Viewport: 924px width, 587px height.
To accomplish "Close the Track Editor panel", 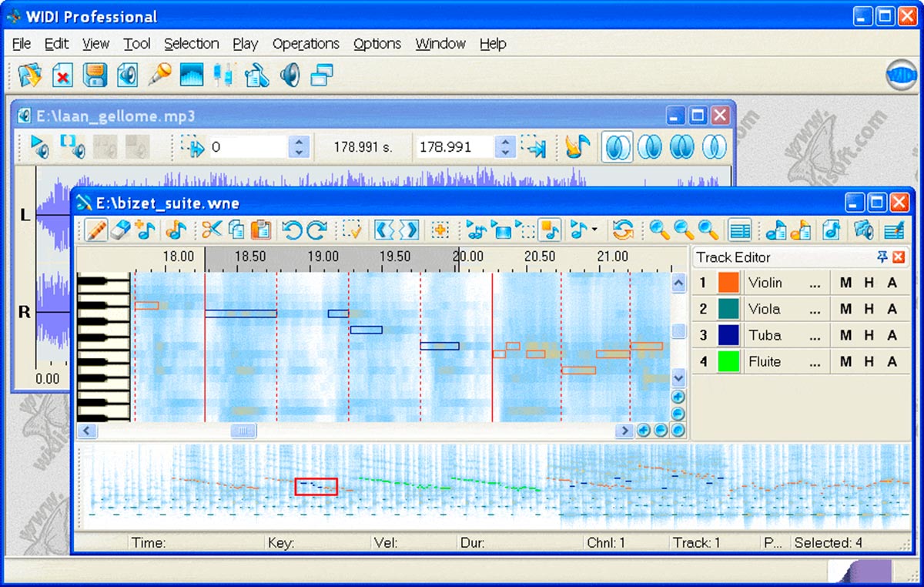I will click(x=898, y=257).
